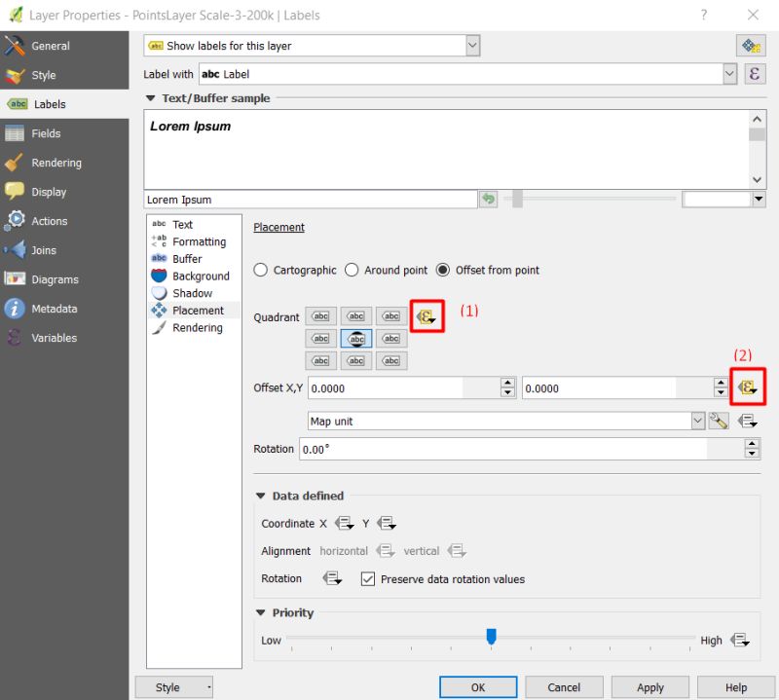Click the Priority slider handle
This screenshot has width=779, height=700.
[491, 635]
